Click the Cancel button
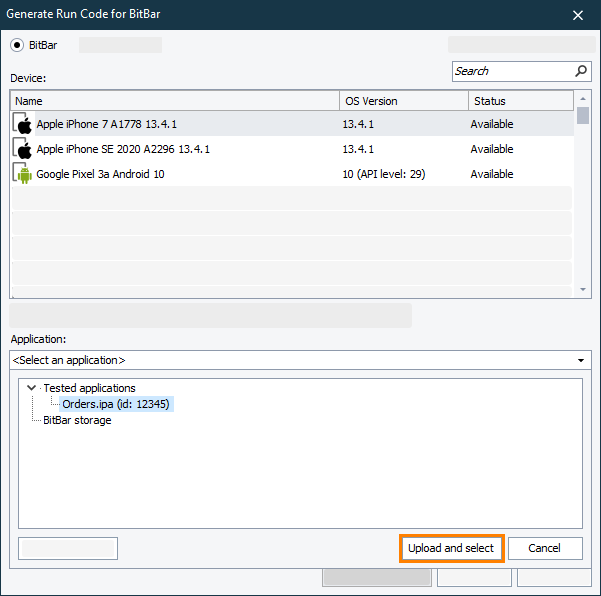Viewport: 601px width, 596px height. pyautogui.click(x=545, y=548)
